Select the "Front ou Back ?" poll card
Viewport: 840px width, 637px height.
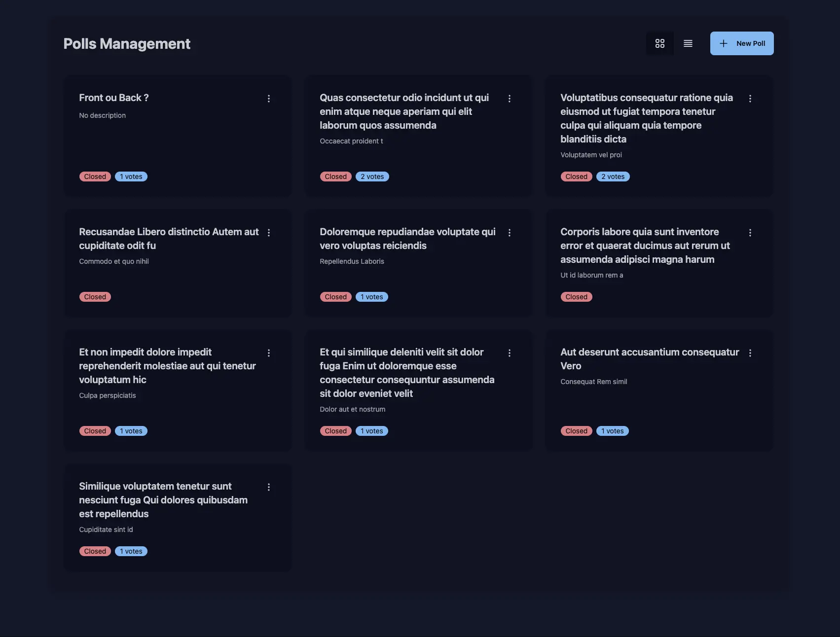coord(177,137)
